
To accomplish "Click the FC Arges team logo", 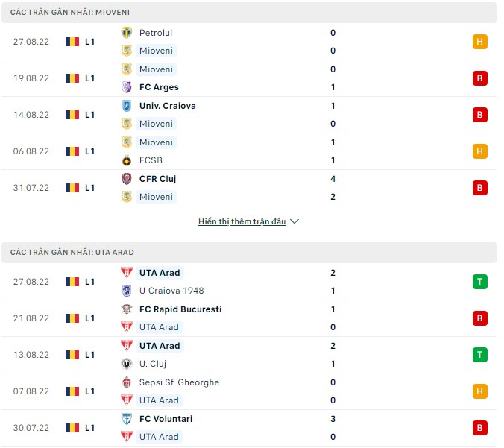I will coord(126,87).
